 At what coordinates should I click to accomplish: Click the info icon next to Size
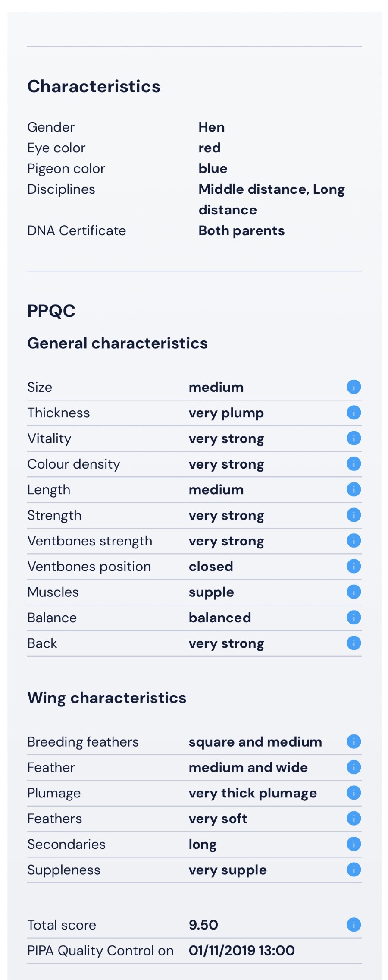354,387
